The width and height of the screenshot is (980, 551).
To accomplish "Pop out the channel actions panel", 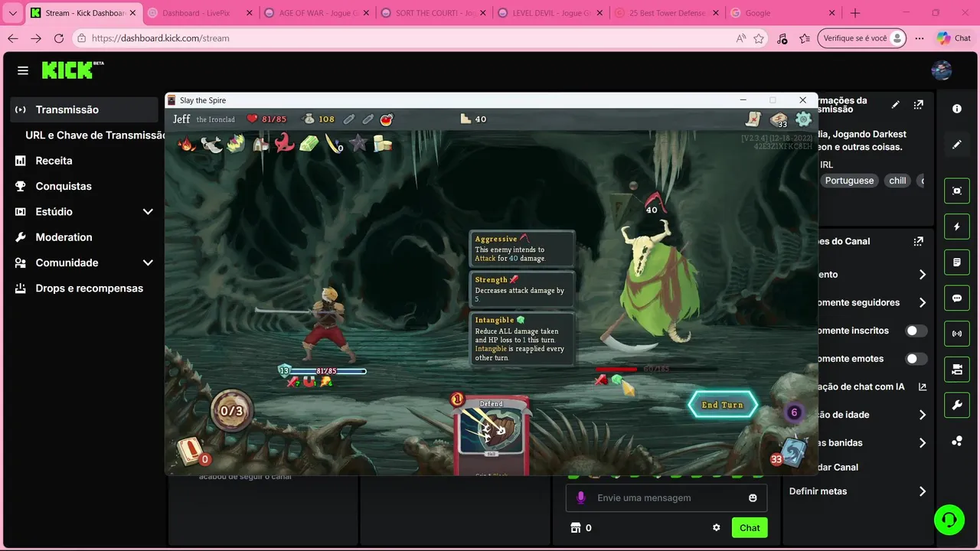I will click(x=918, y=241).
